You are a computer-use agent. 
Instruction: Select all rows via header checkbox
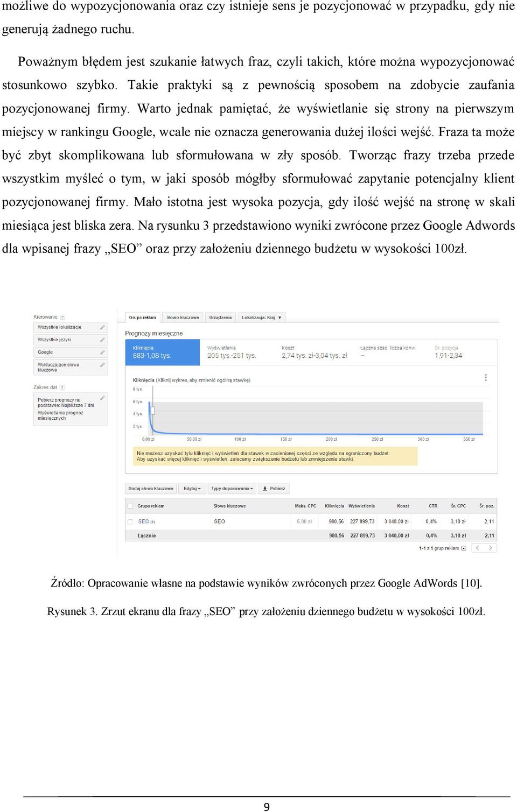click(x=130, y=506)
